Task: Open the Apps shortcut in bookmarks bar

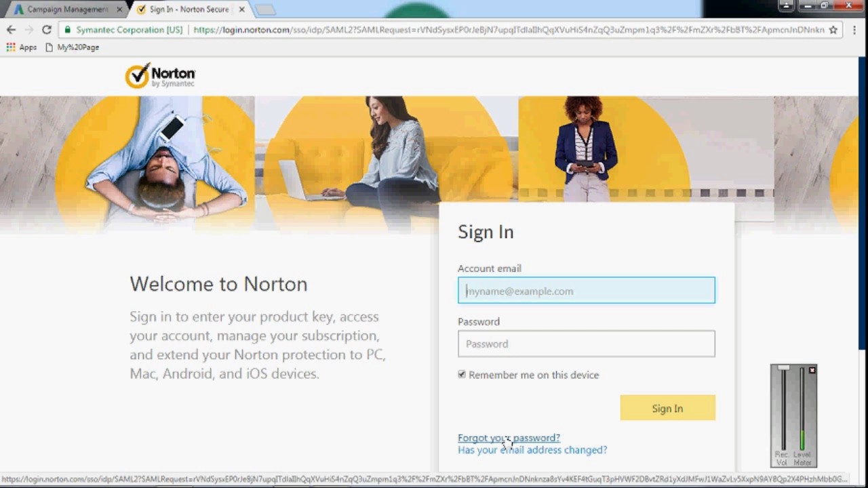Action: pyautogui.click(x=21, y=47)
